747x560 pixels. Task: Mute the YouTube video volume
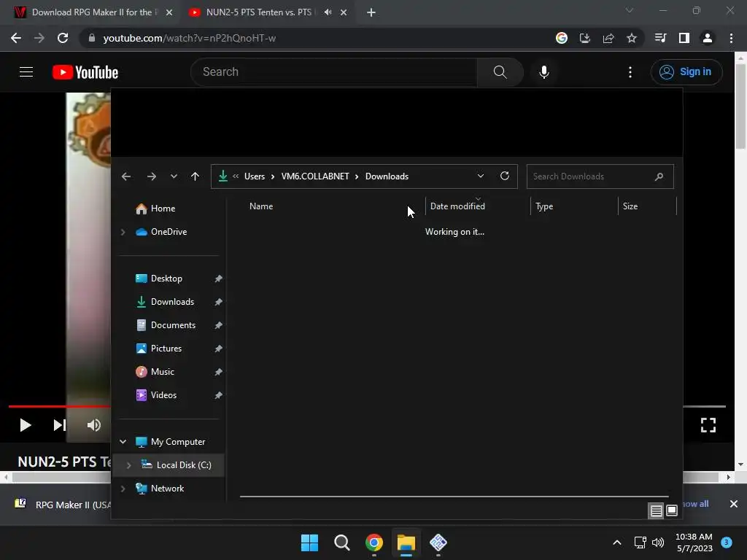click(x=94, y=425)
